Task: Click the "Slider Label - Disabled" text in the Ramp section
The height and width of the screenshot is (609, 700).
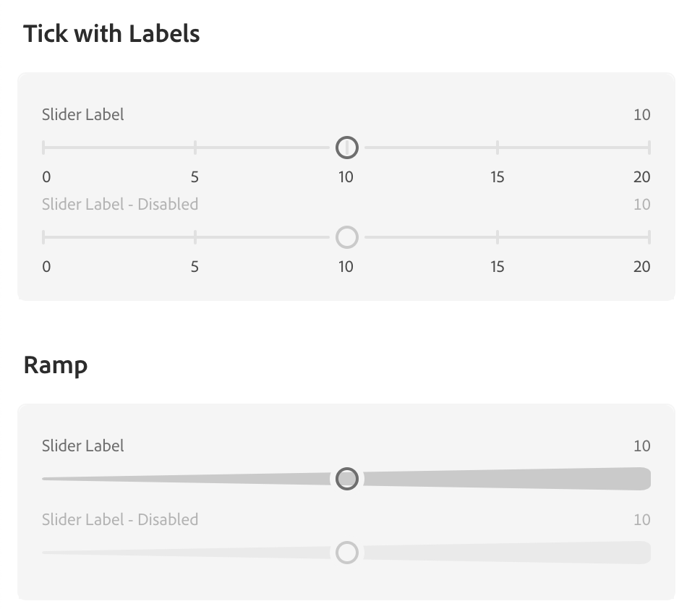Action: (120, 519)
